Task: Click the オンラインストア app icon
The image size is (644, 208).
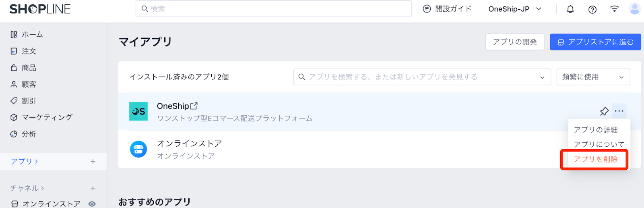Action: click(x=138, y=149)
